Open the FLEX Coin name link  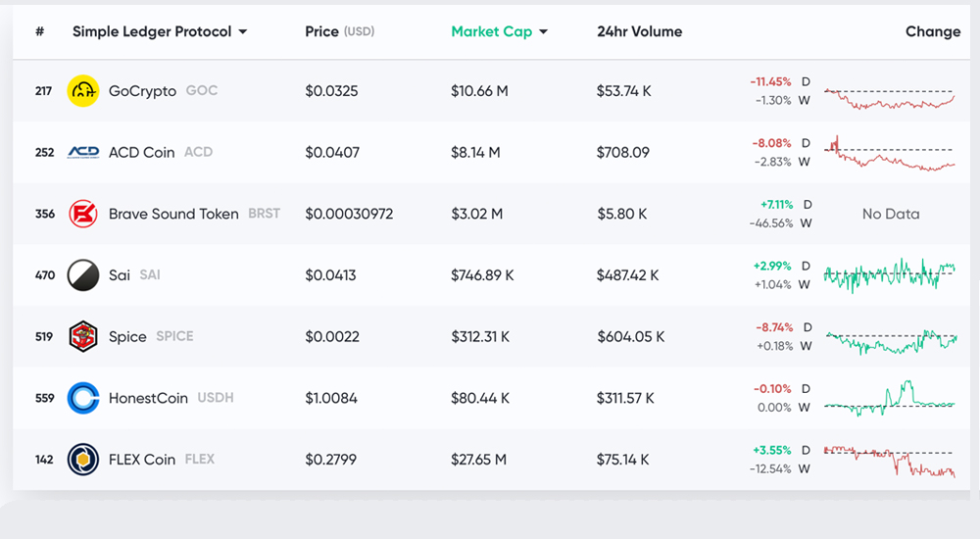pos(142,460)
